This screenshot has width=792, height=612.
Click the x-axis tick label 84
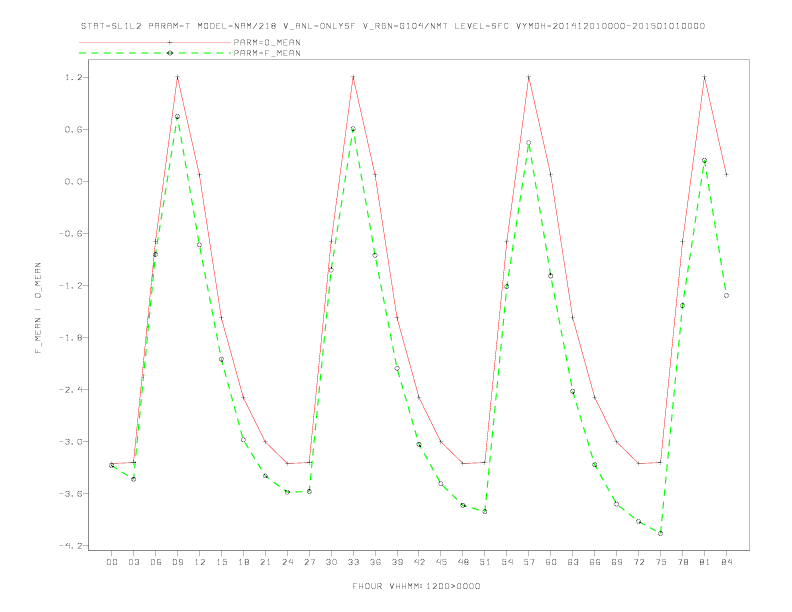pyautogui.click(x=726, y=562)
